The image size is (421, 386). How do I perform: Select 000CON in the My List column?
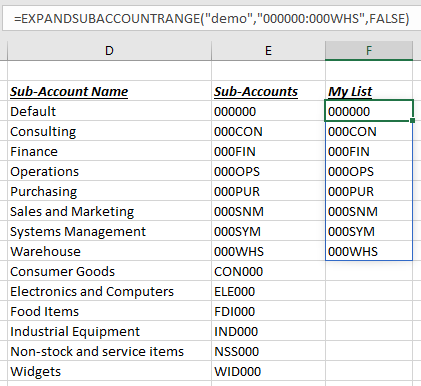click(369, 131)
